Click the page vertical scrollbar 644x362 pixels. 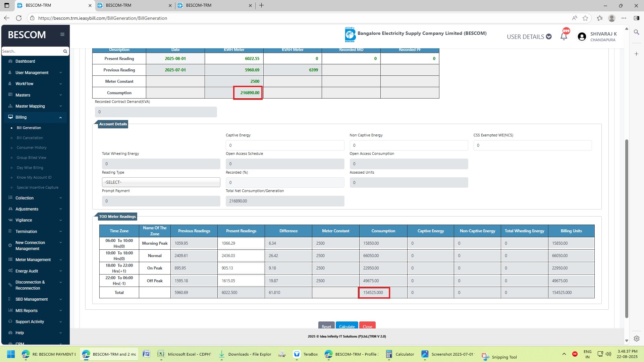(626, 228)
